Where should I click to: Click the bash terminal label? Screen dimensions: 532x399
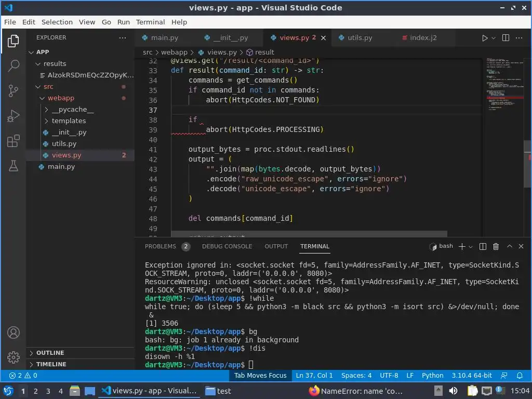pyautogui.click(x=442, y=246)
